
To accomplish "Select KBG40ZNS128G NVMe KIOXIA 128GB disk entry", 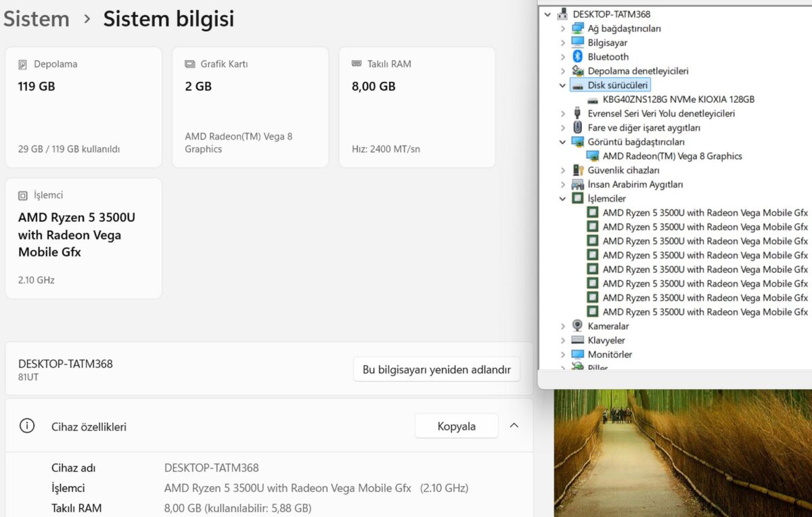I will (x=679, y=99).
